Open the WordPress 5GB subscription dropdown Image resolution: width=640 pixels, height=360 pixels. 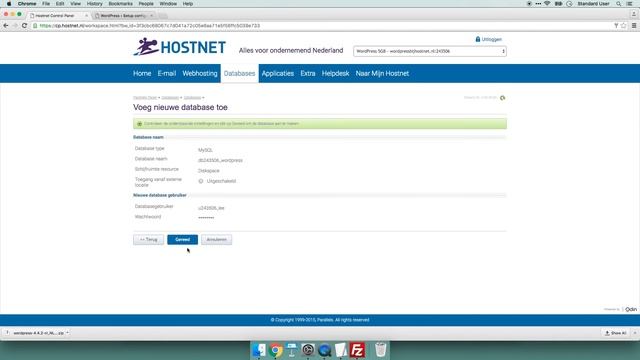430,51
